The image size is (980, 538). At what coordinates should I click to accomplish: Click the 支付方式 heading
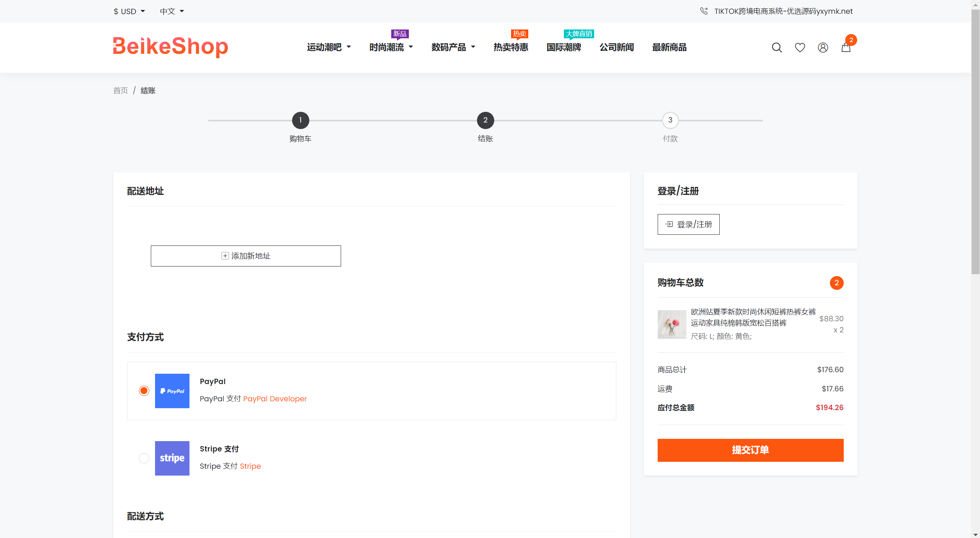click(145, 337)
